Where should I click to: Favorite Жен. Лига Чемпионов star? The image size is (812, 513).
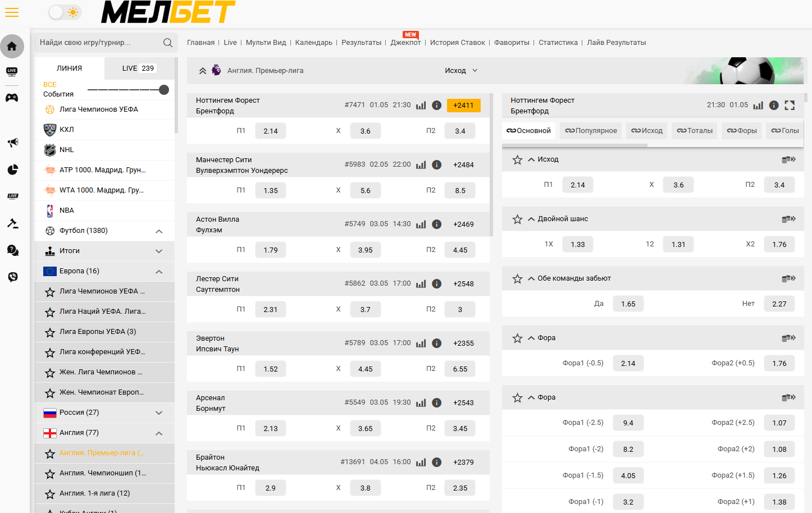coord(50,373)
